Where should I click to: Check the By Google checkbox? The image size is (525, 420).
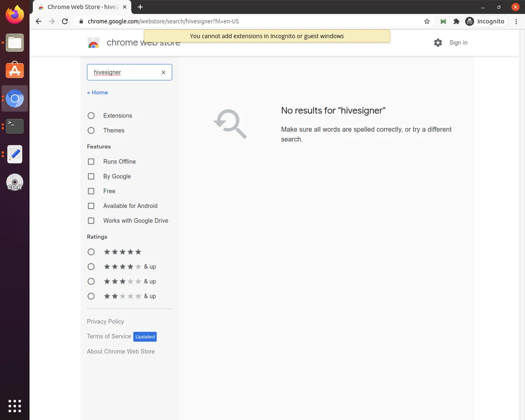(91, 176)
